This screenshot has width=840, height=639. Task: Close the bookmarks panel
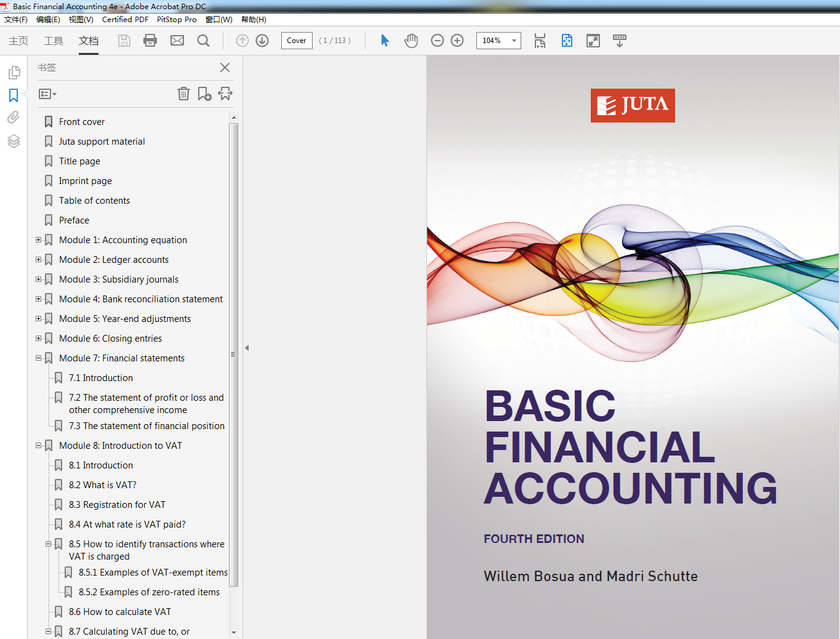(225, 68)
